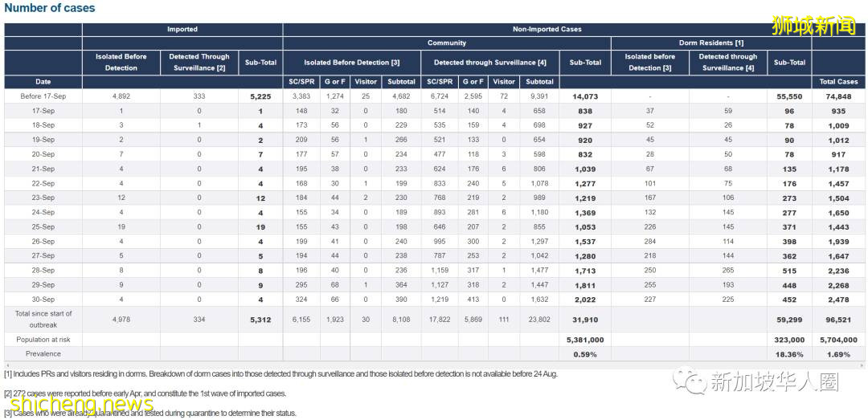
Task: Select the Non-Imported Cases header
Action: tap(547, 30)
